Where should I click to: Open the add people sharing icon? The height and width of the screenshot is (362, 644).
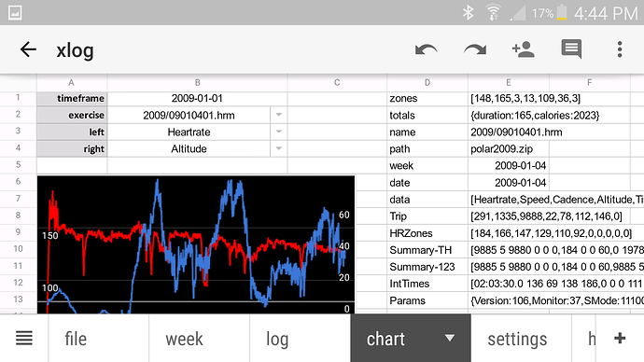click(x=523, y=49)
